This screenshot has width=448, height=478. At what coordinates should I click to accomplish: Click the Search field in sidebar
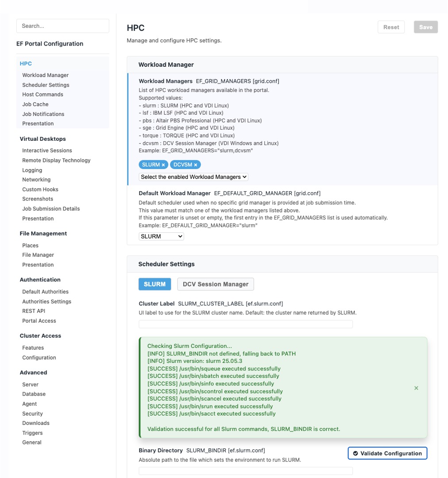[62, 26]
